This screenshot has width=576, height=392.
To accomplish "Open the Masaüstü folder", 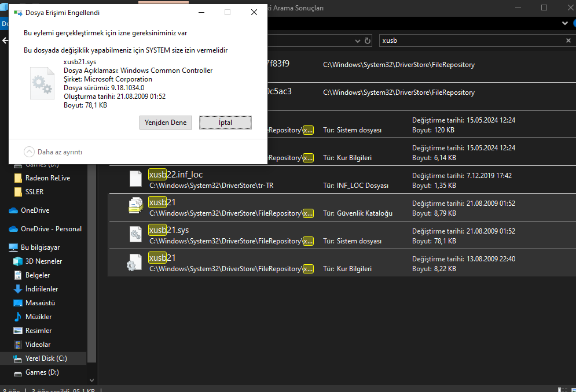I will point(40,303).
